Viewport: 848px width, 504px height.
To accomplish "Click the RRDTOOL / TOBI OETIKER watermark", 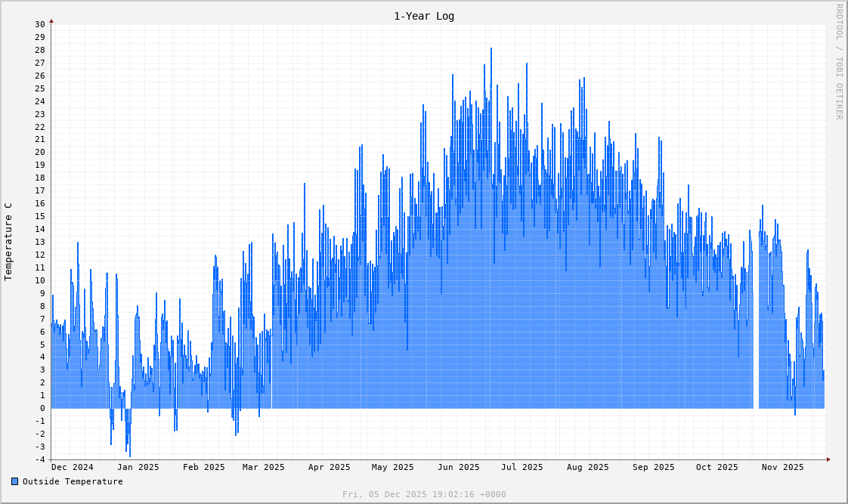I will coord(837,62).
